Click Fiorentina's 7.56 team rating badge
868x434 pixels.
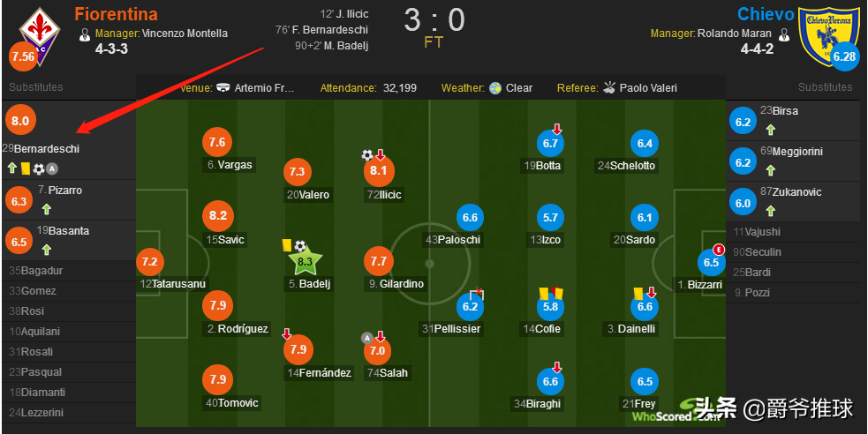23,56
